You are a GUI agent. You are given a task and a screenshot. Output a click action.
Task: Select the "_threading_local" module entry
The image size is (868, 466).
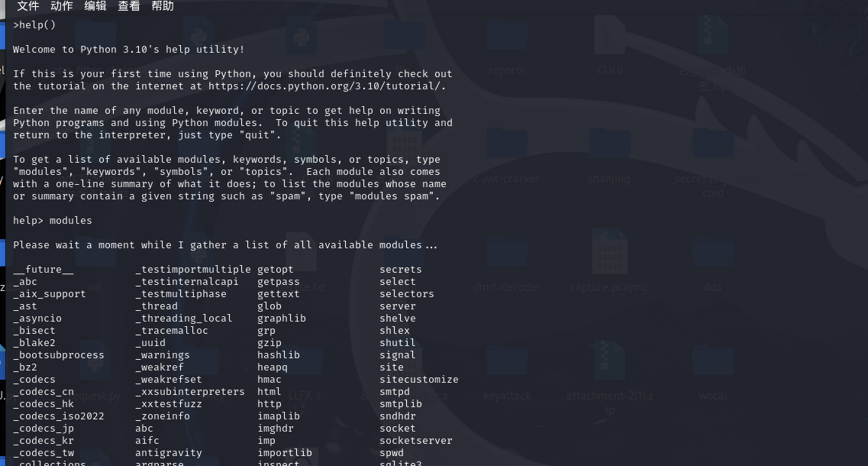tap(184, 318)
